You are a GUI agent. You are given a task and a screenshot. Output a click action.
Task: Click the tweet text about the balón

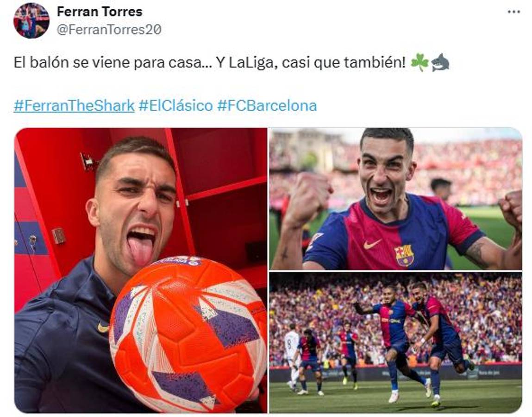(x=210, y=63)
